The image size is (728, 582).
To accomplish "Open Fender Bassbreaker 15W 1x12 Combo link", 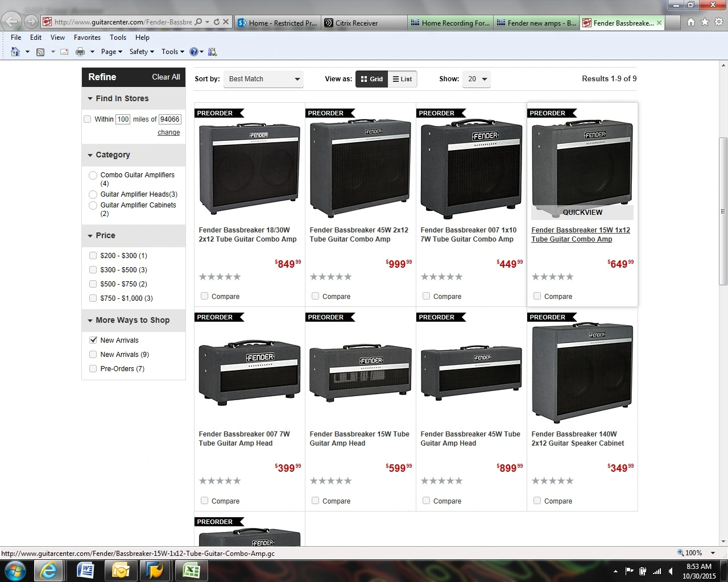I will pyautogui.click(x=581, y=235).
